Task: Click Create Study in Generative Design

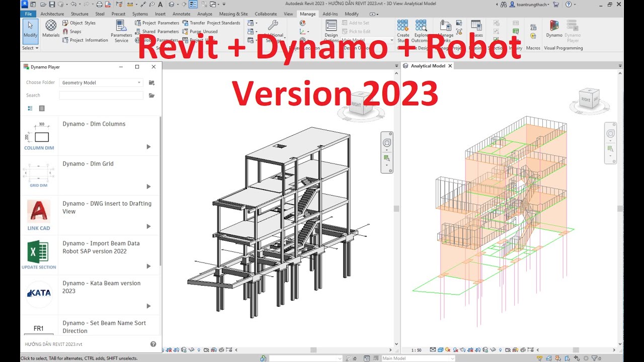Action: pos(403,31)
